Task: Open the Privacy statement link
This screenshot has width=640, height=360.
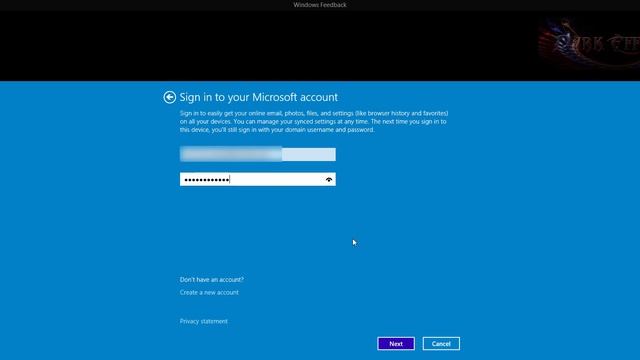Action: [204, 321]
